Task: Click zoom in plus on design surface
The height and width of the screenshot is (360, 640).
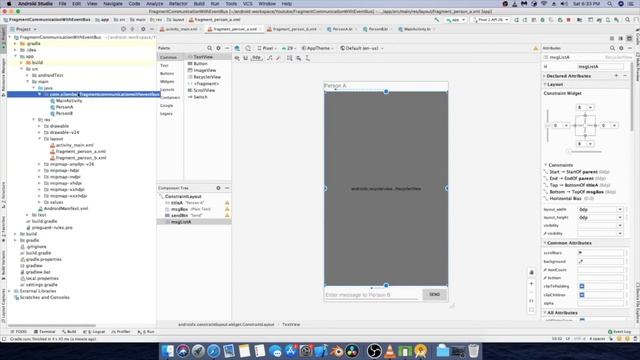Action: (x=531, y=284)
